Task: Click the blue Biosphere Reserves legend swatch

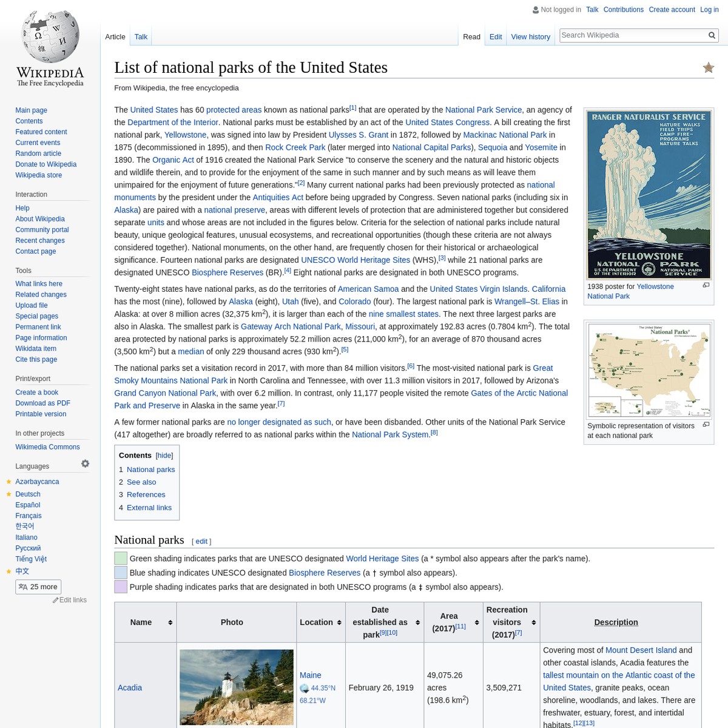Action: 121,573
